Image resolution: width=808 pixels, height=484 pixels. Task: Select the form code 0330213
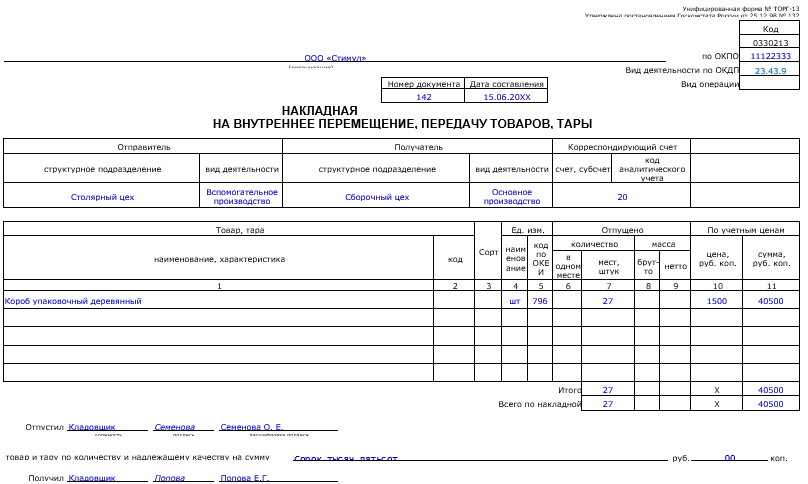pyautogui.click(x=770, y=43)
